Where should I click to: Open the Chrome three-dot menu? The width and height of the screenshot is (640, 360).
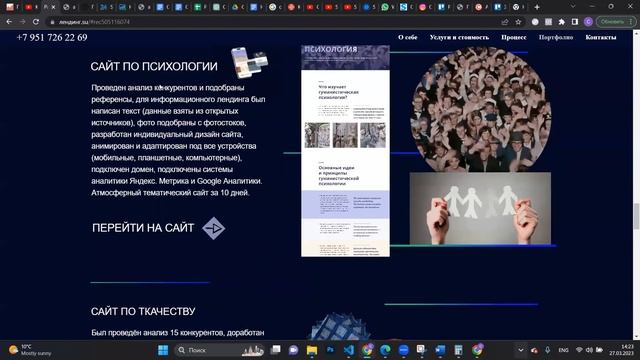pos(631,22)
